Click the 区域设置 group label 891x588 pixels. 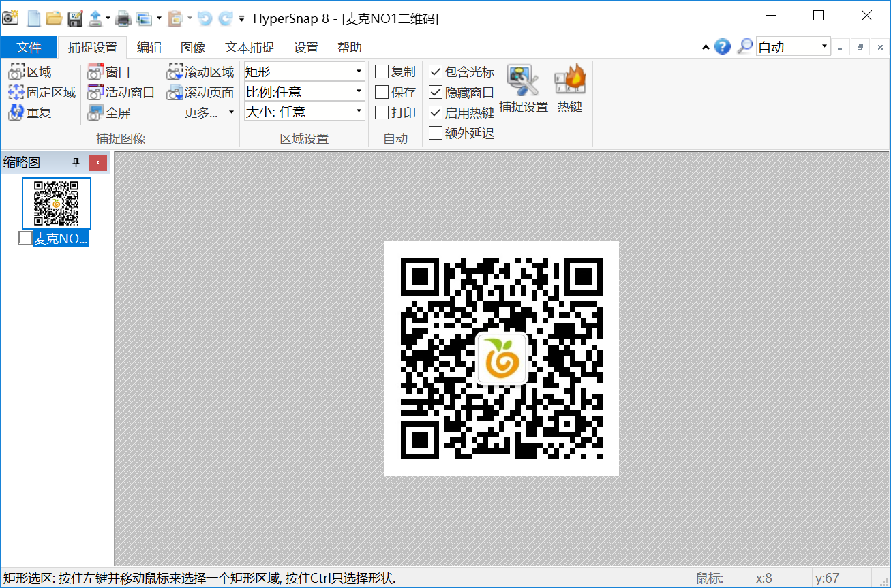(x=304, y=139)
